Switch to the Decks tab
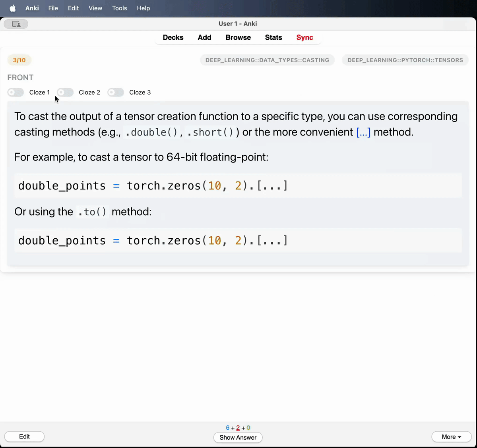 (x=173, y=37)
